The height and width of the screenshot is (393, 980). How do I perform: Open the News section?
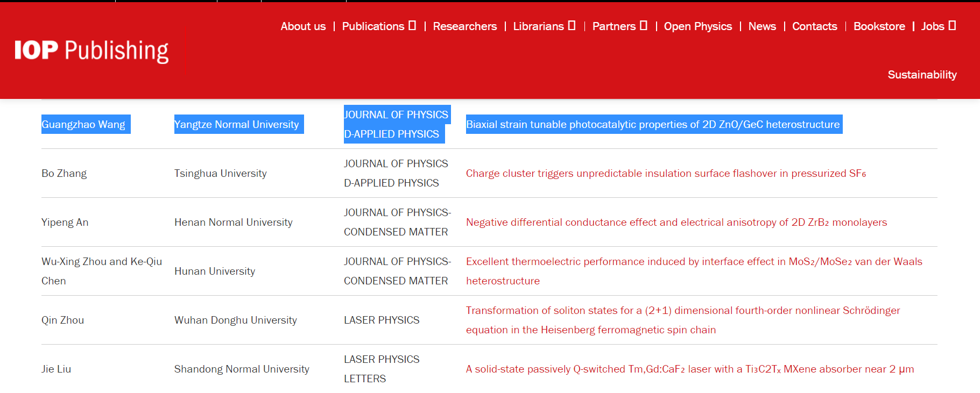(762, 26)
